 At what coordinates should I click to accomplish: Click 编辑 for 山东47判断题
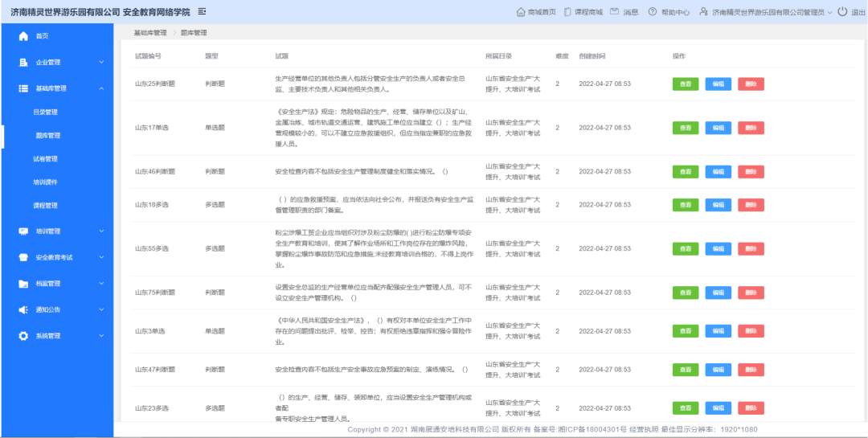tap(718, 370)
